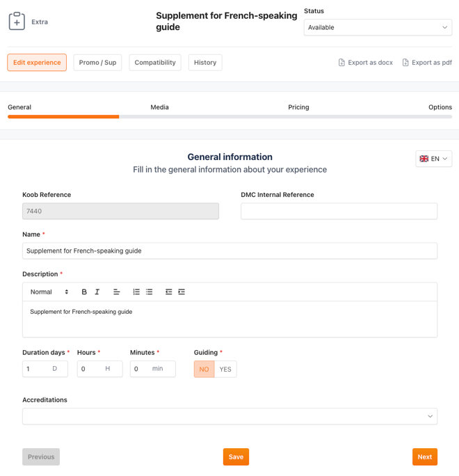Screen dimensions: 459x476
Task: Insert a bulleted list in description
Action: 149,292
